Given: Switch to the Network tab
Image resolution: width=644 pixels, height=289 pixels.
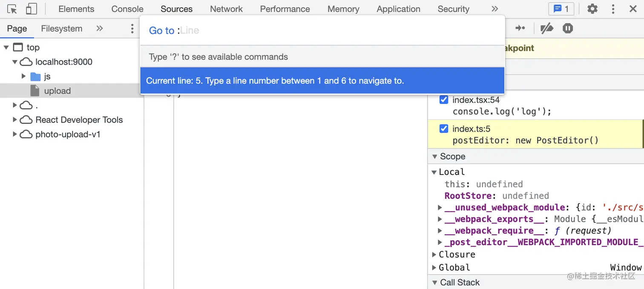Looking at the screenshot, I should tap(226, 9).
